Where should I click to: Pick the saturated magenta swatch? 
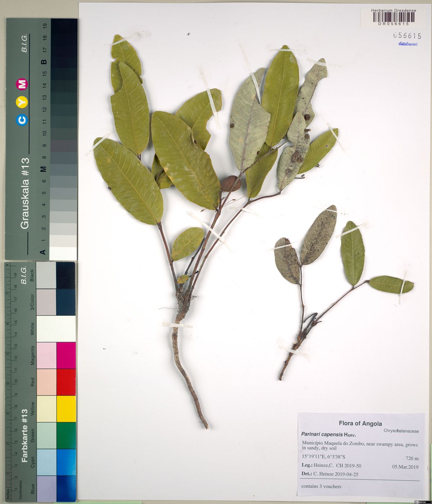coord(66,355)
